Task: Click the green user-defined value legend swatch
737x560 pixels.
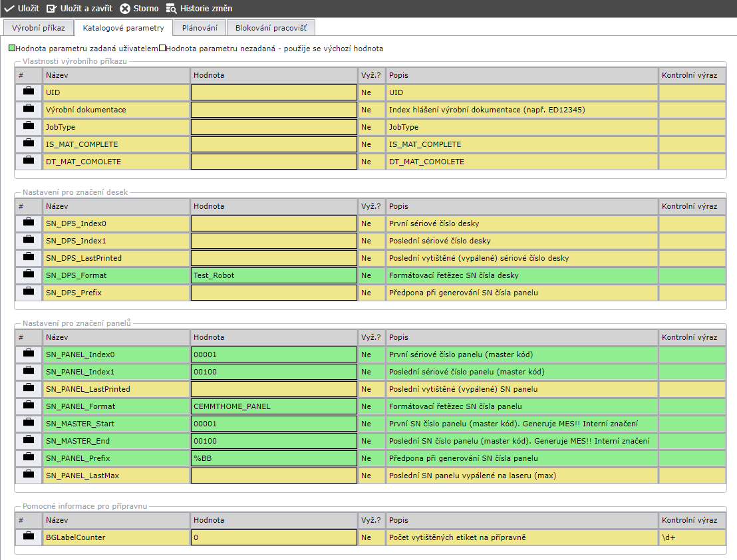Action: click(12, 49)
